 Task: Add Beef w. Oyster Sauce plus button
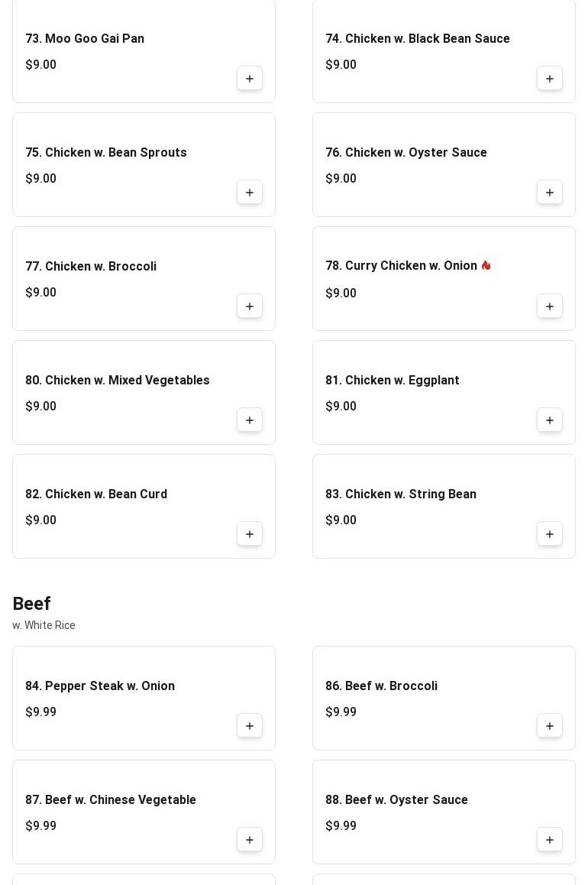coord(550,840)
